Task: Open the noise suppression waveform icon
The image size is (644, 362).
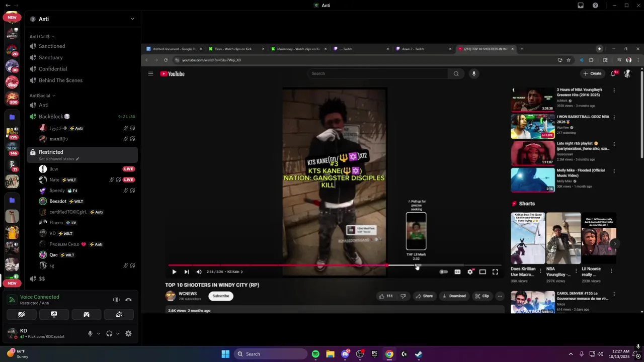Action: pos(116,300)
